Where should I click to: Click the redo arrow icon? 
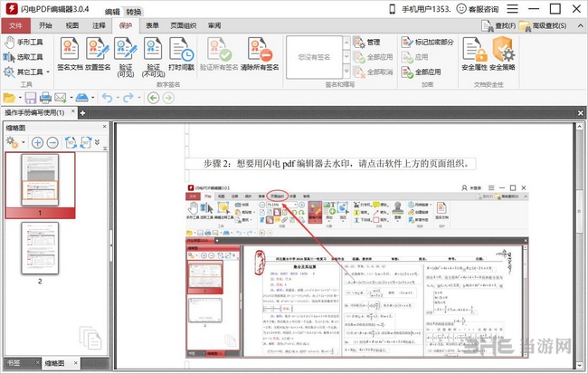(x=128, y=98)
